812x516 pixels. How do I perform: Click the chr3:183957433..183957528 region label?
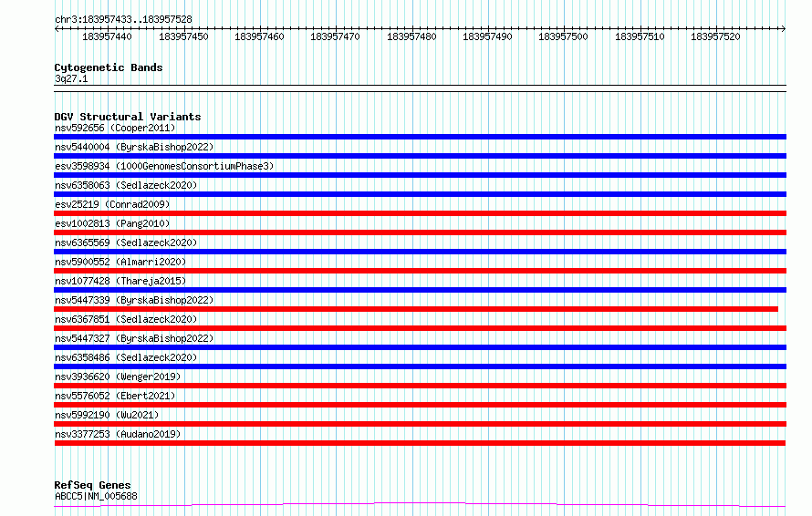click(x=123, y=20)
